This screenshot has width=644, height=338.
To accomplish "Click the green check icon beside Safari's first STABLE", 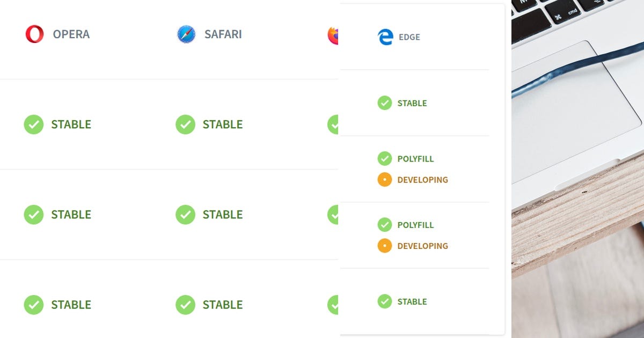I will point(185,124).
